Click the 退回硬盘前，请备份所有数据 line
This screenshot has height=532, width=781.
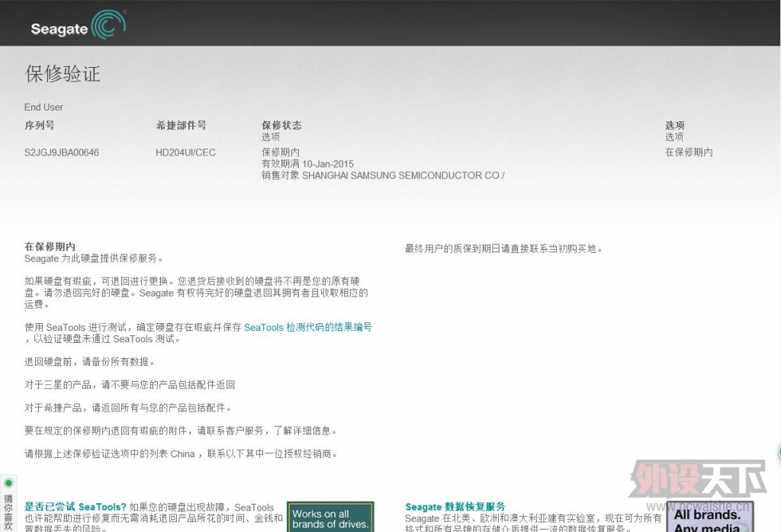[x=90, y=362]
